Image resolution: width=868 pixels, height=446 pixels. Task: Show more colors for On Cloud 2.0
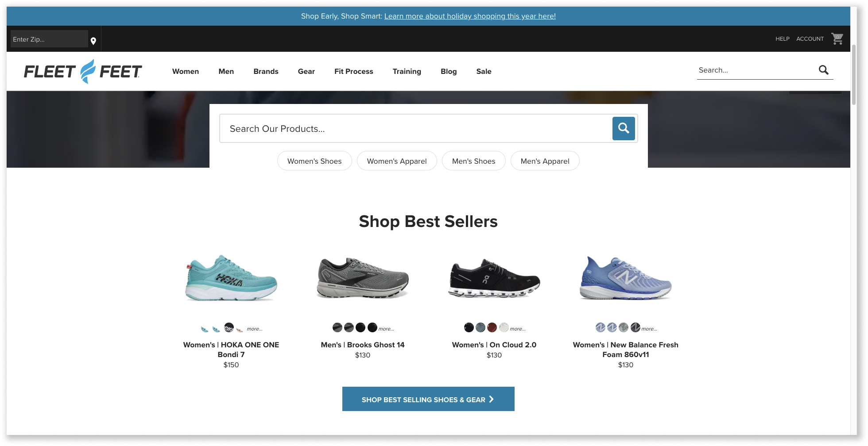[x=518, y=329]
